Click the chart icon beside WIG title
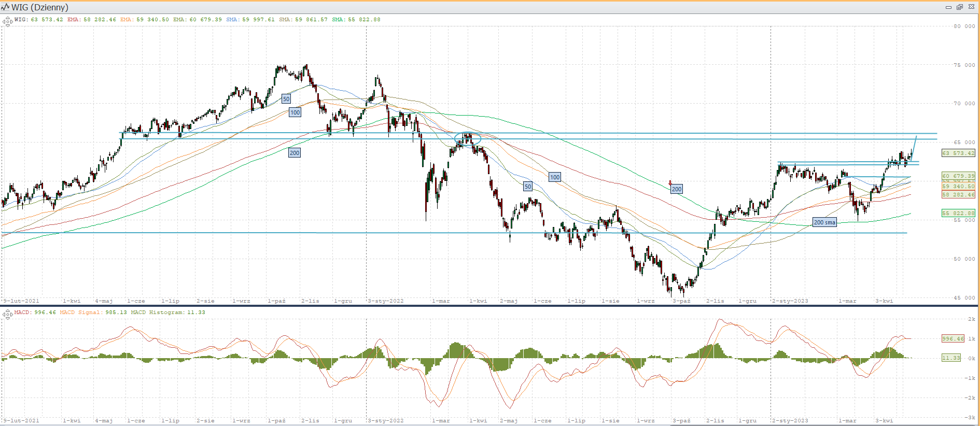This screenshot has height=426, width=980. (x=5, y=7)
